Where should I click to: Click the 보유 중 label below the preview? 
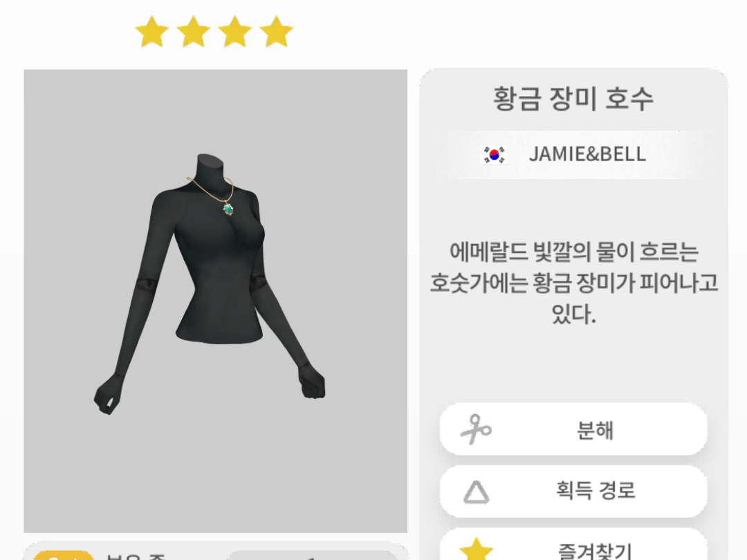[136, 556]
